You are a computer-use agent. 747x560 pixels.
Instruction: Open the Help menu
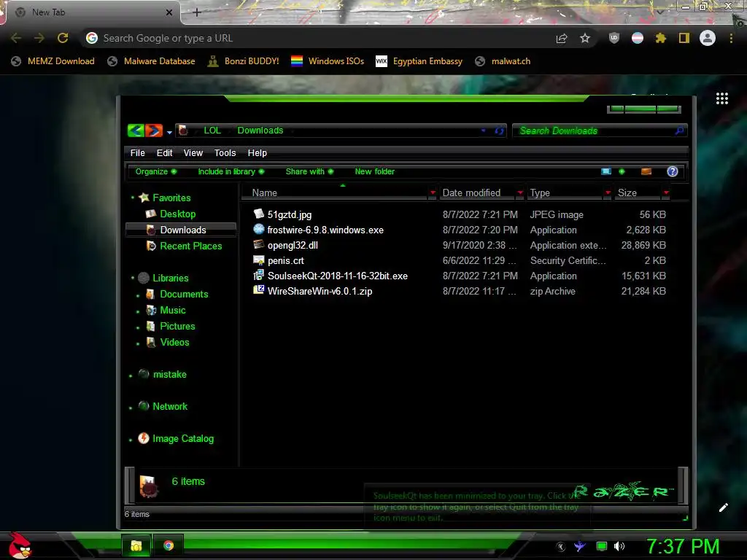click(257, 153)
